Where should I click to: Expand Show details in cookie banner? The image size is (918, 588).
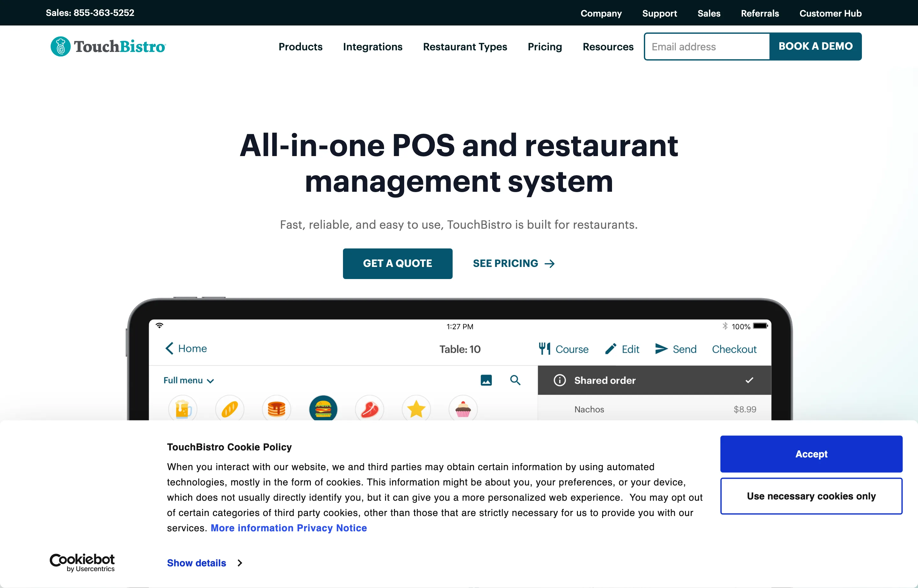(204, 563)
